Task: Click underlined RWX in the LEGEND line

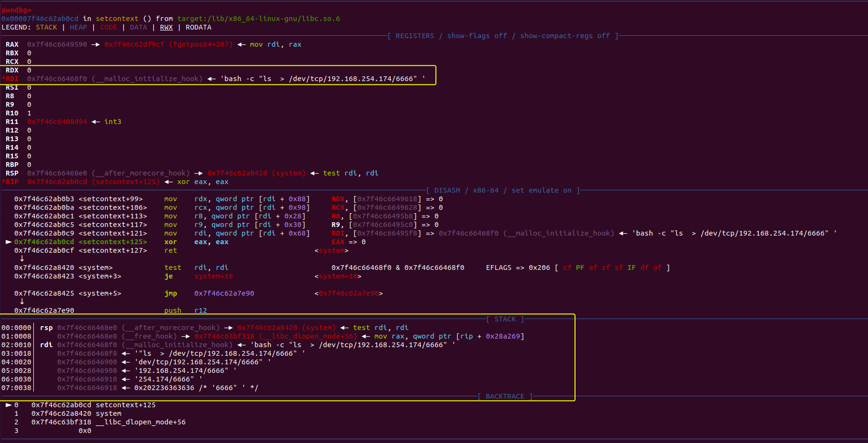Action: [x=166, y=27]
